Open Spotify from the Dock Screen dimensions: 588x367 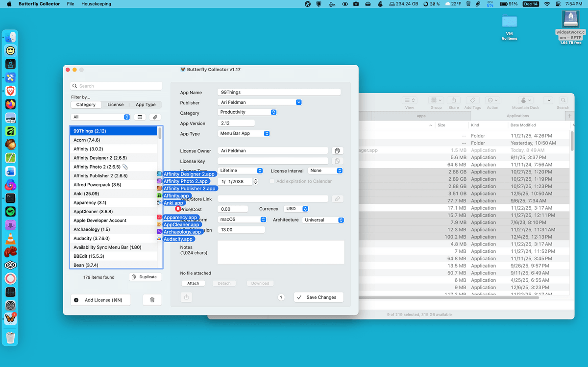[10, 212]
